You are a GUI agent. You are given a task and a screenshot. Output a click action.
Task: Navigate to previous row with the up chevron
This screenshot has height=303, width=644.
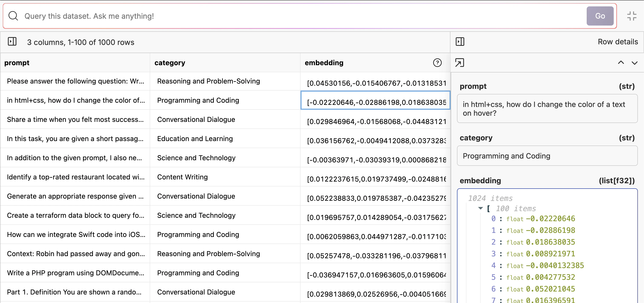621,63
